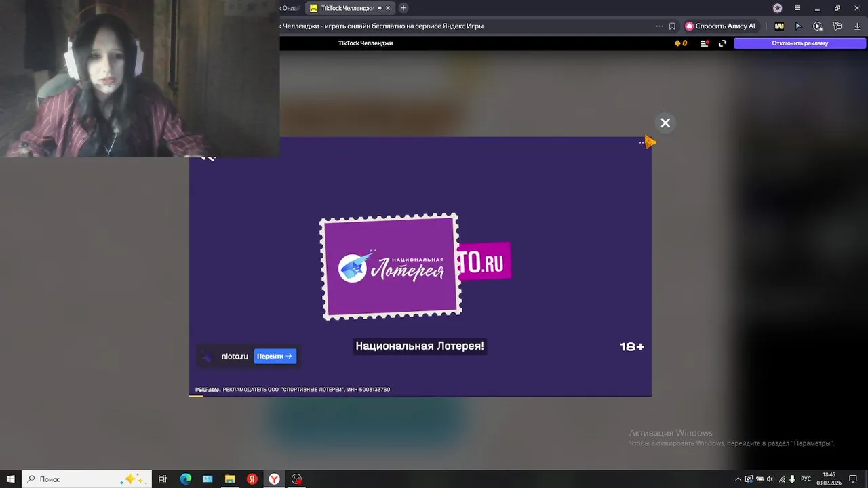Open the browser collections icon
This screenshot has width=868, height=488.
click(837, 26)
